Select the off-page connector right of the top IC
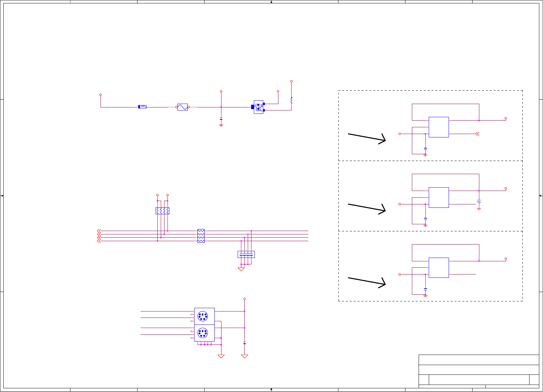The image size is (543, 392). [477, 134]
